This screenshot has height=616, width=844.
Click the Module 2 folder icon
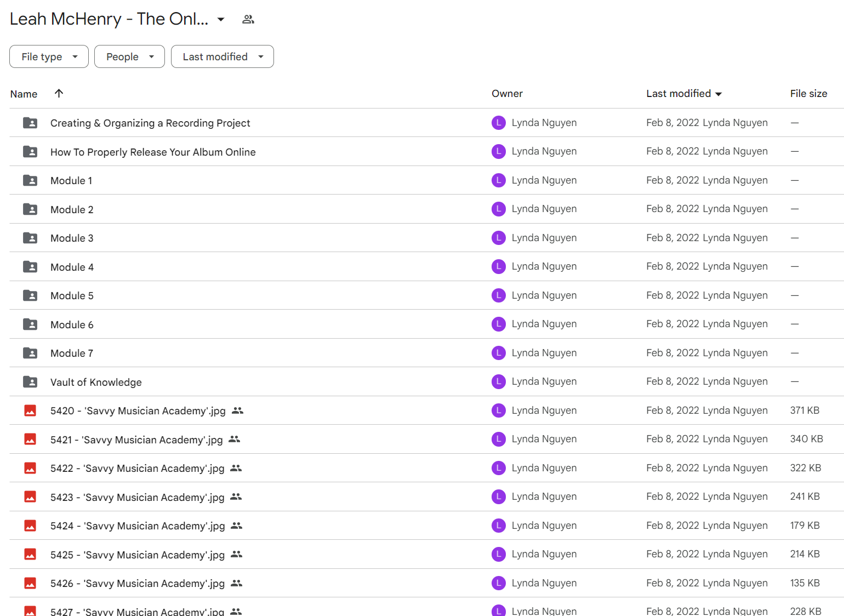pyautogui.click(x=30, y=209)
